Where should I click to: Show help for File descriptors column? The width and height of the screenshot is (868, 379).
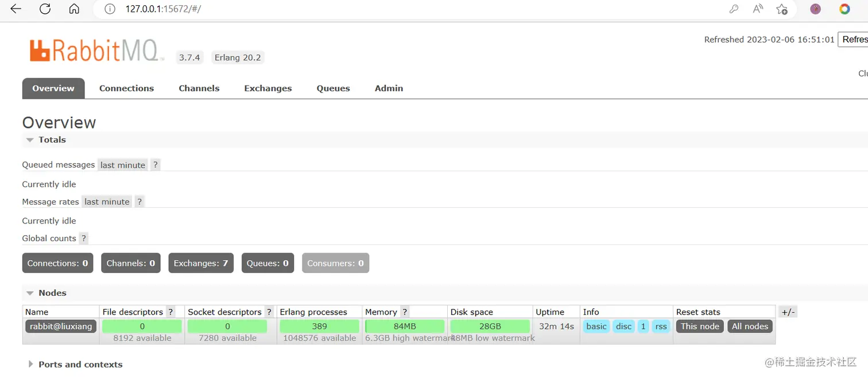click(170, 312)
